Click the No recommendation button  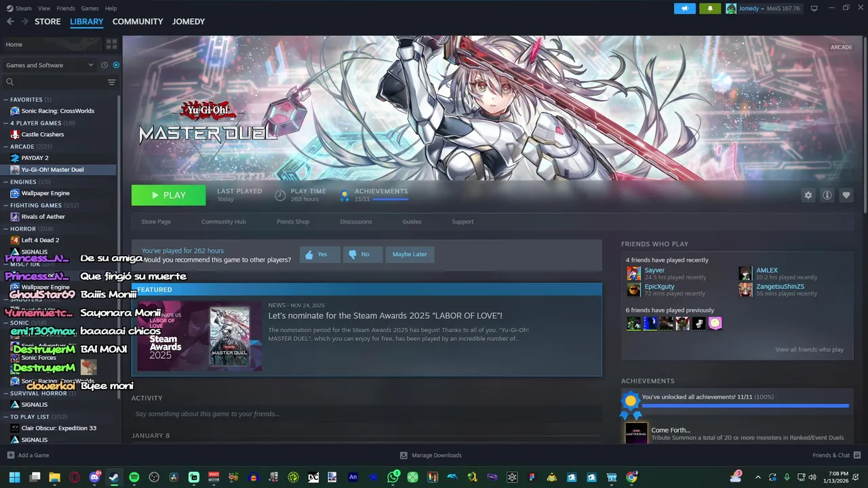point(363,254)
